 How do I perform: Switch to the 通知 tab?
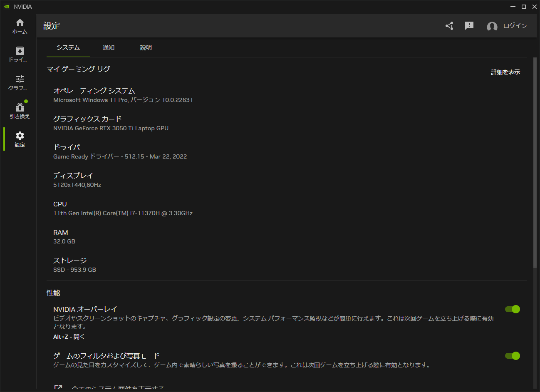(108, 47)
